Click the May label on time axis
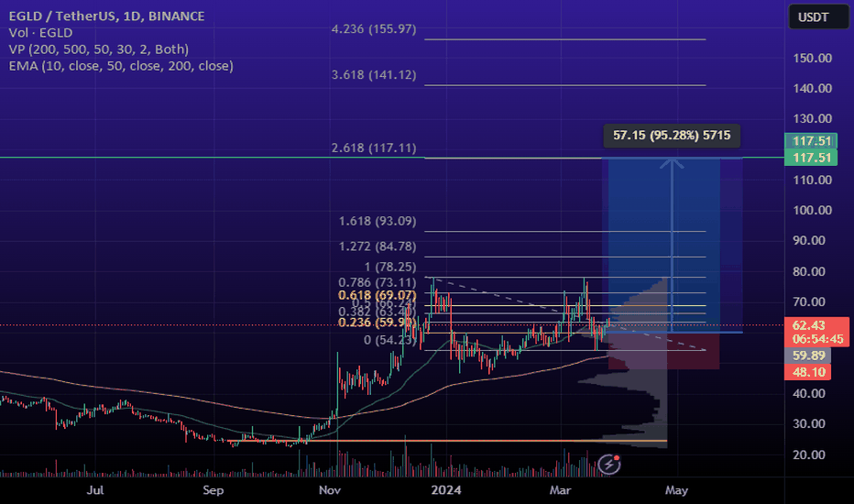This screenshot has height=504, width=854. (676, 490)
